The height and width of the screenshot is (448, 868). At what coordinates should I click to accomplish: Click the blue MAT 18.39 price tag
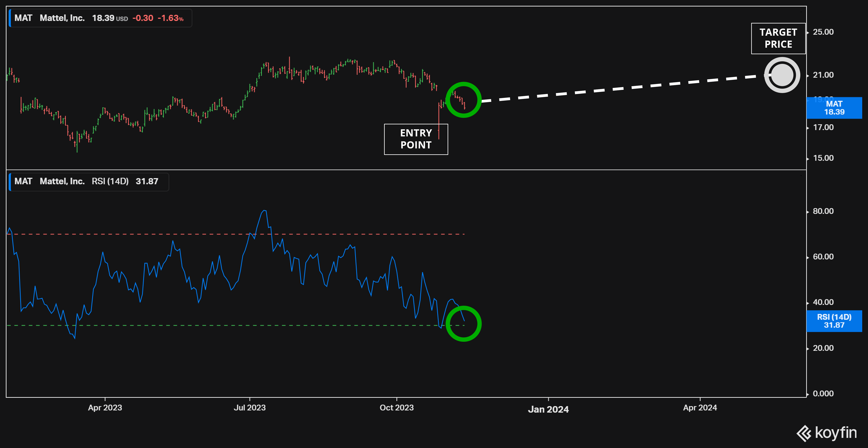[x=834, y=108]
